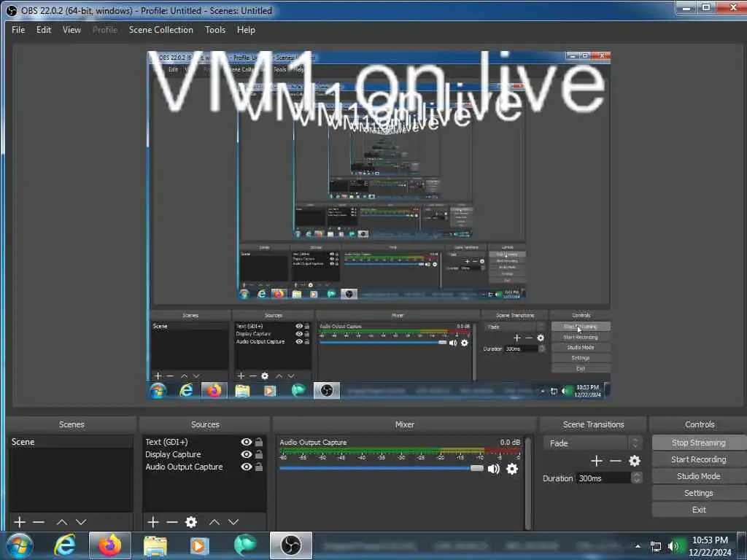The width and height of the screenshot is (747, 560).
Task: Click Exit button in Controls
Action: tap(698, 510)
